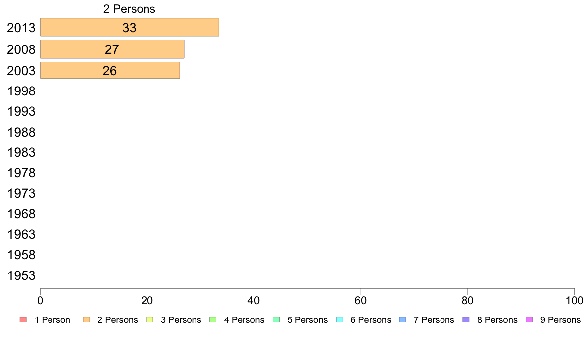The image size is (588, 364).
Task: Select the 2008 bar showing 27
Action: (112, 49)
